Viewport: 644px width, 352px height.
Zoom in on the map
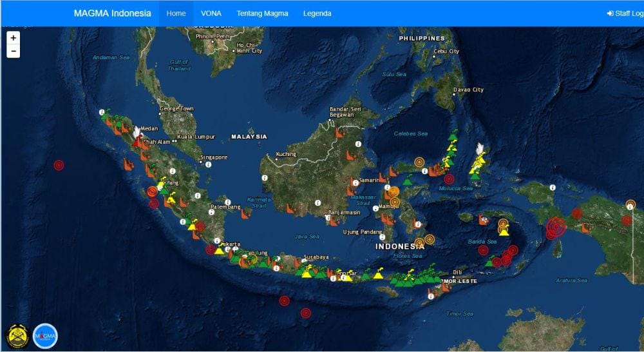click(x=13, y=38)
